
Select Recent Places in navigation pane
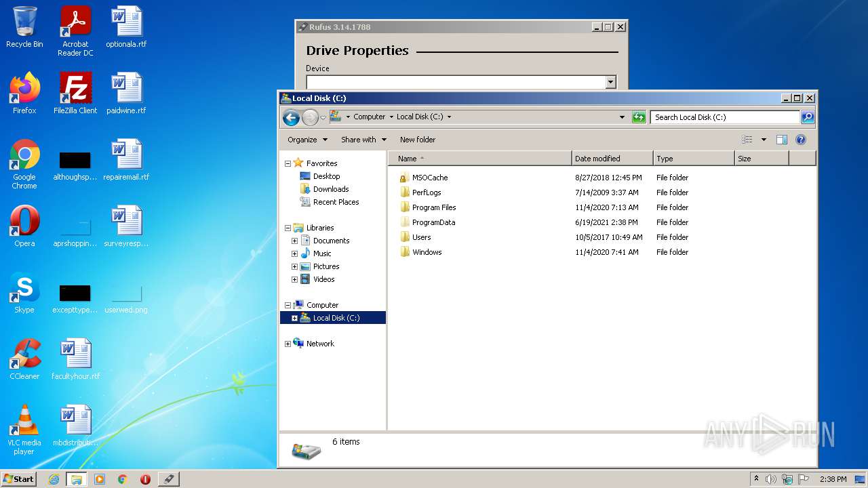click(336, 202)
